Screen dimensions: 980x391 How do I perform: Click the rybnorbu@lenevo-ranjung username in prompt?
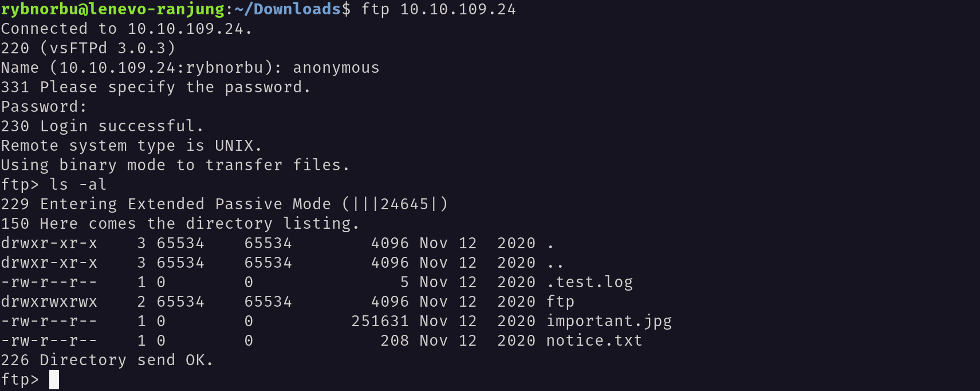pyautogui.click(x=113, y=10)
